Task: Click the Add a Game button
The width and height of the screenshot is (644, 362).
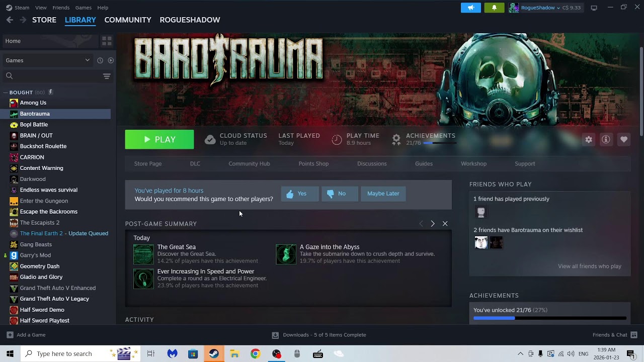Action: (x=26, y=335)
